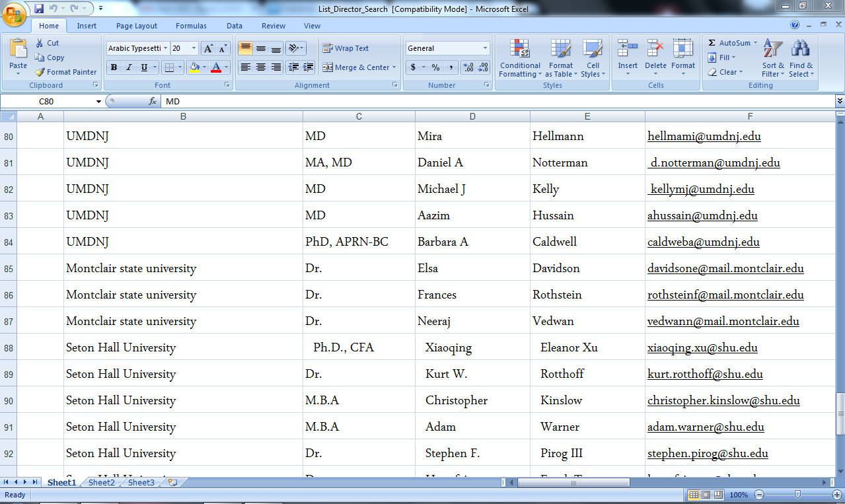Open Sort & Filter options
Viewport: 845px width, 504px height.
click(x=773, y=58)
